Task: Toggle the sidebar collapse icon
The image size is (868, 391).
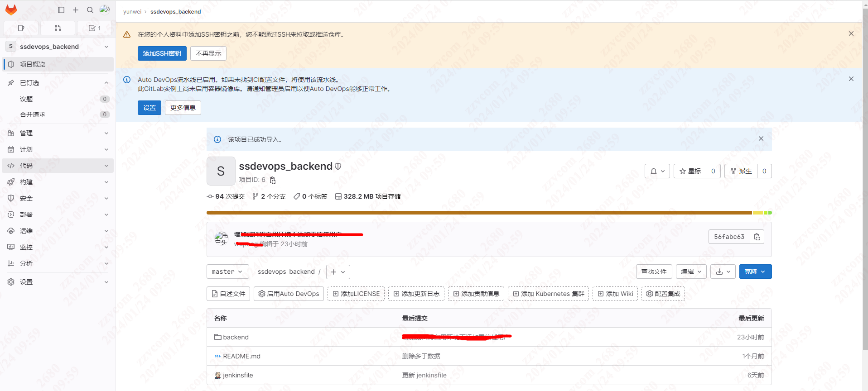Action: coord(61,10)
